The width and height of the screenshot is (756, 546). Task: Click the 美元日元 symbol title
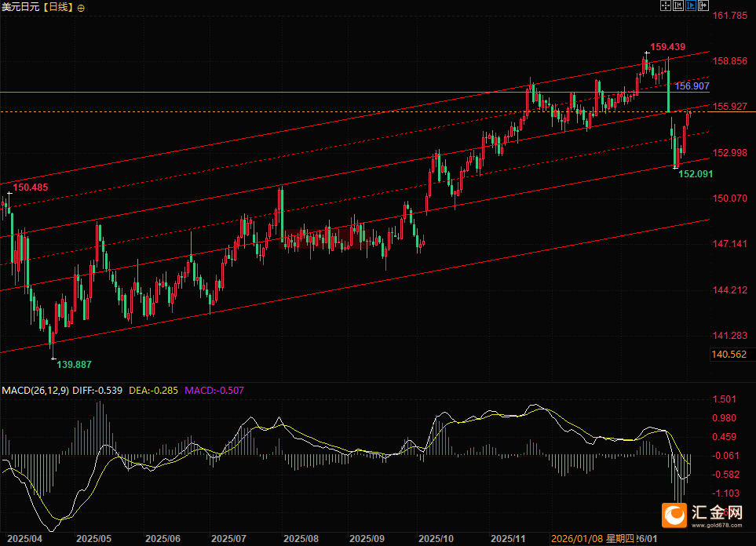[x=19, y=7]
